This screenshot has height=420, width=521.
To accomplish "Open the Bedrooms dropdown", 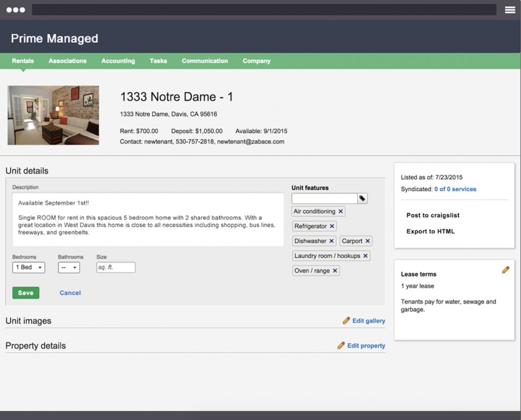I will (28, 267).
